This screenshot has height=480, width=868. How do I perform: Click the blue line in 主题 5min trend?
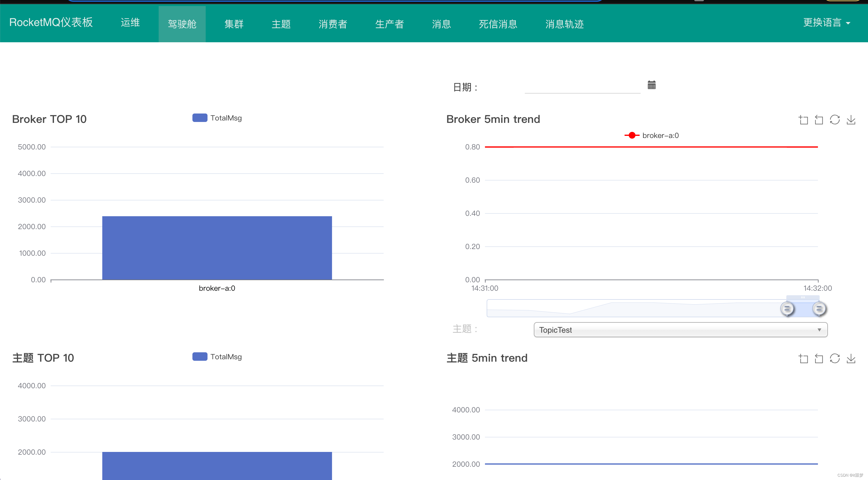pyautogui.click(x=651, y=464)
